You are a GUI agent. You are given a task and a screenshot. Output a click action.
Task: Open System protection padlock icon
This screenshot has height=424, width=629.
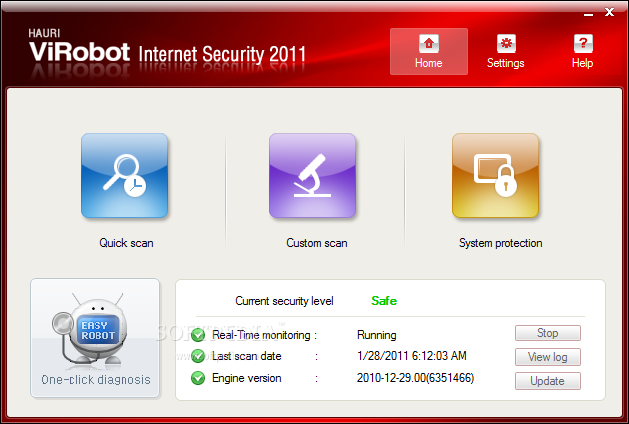coord(495,176)
